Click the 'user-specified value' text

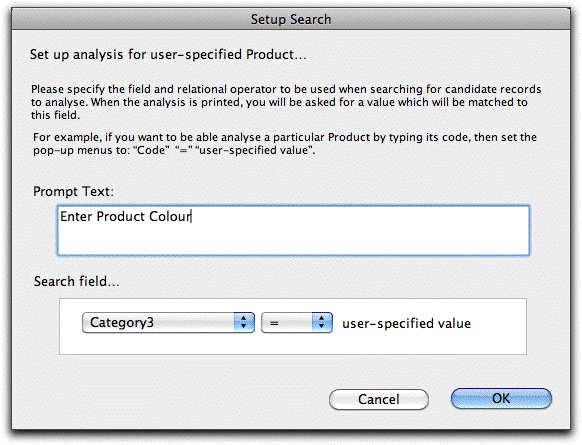point(406,323)
